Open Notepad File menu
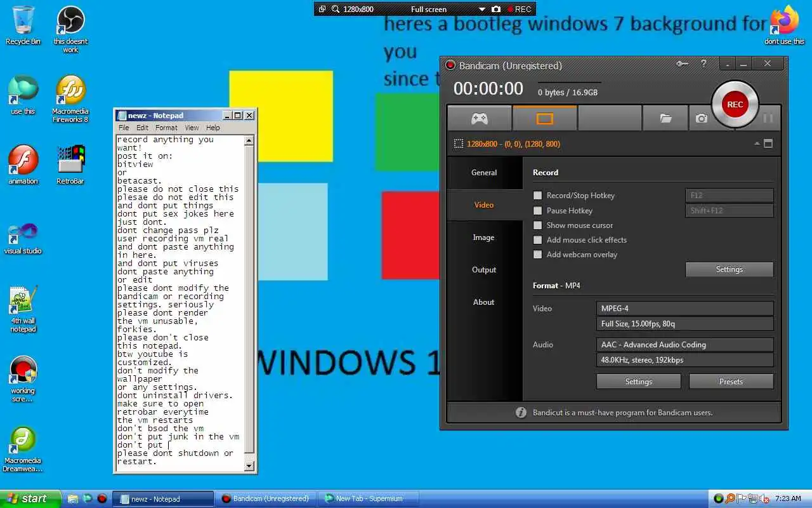This screenshot has width=812, height=508. pos(124,128)
